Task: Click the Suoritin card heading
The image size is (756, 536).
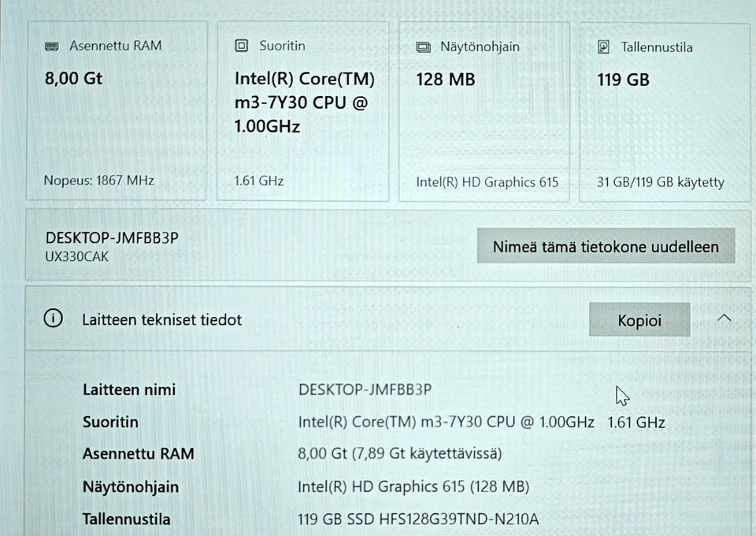Action: coord(282,46)
